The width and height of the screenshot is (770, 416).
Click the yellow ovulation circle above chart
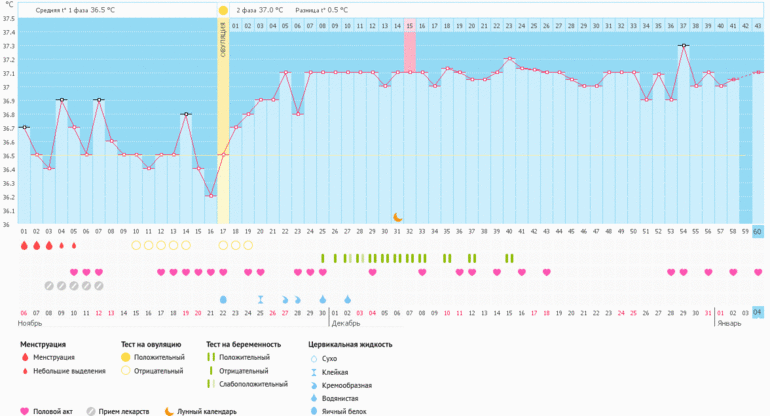click(223, 10)
